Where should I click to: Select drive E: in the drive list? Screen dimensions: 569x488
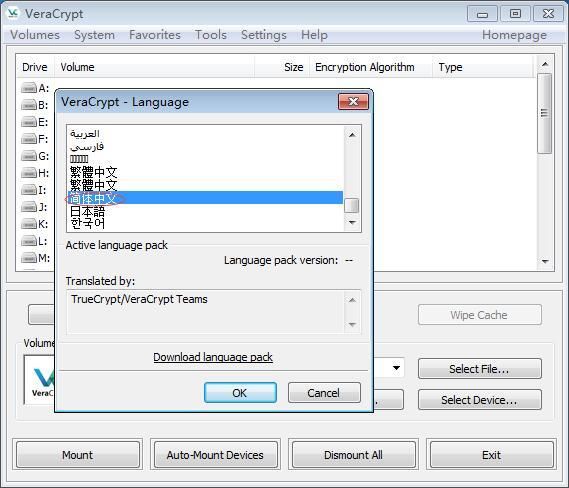[x=35, y=122]
